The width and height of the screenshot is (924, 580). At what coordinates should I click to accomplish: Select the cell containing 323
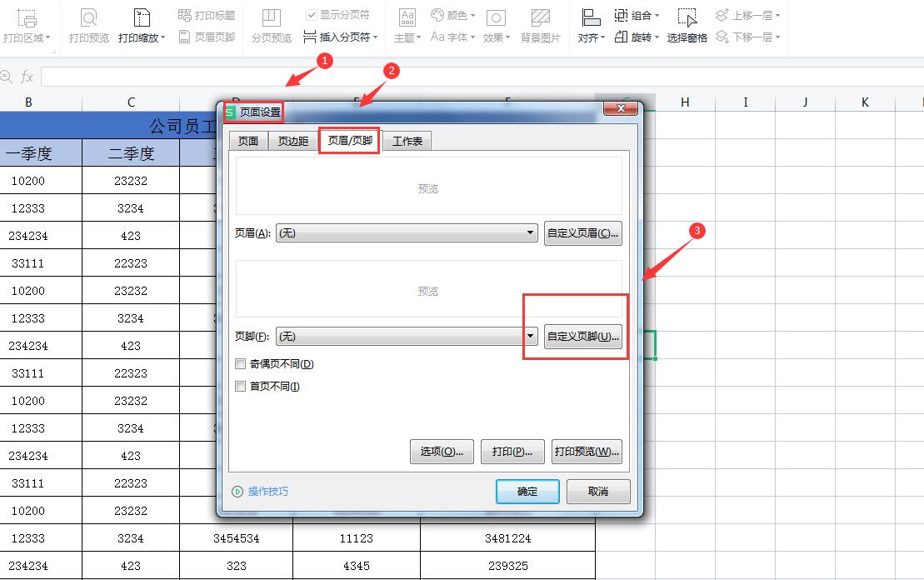[x=237, y=566]
